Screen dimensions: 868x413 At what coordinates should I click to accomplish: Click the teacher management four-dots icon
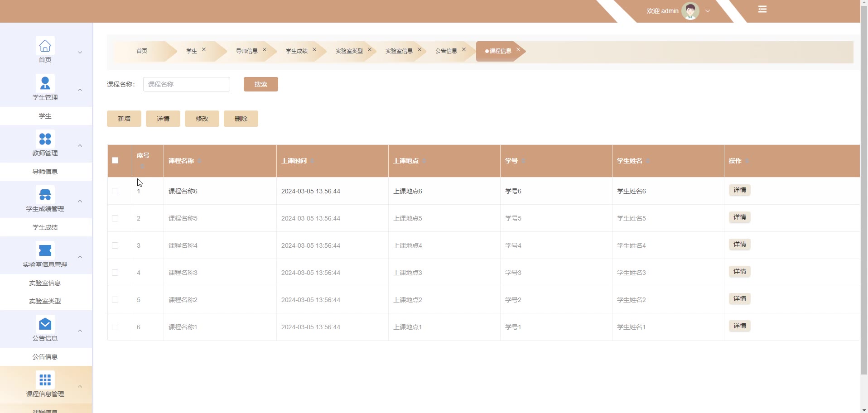[x=45, y=139]
